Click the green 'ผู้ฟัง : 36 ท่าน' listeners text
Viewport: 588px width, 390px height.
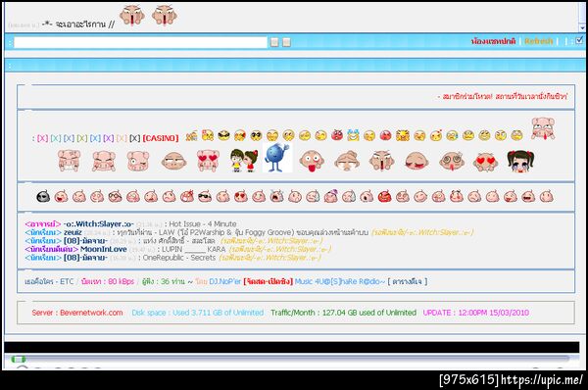(x=164, y=281)
